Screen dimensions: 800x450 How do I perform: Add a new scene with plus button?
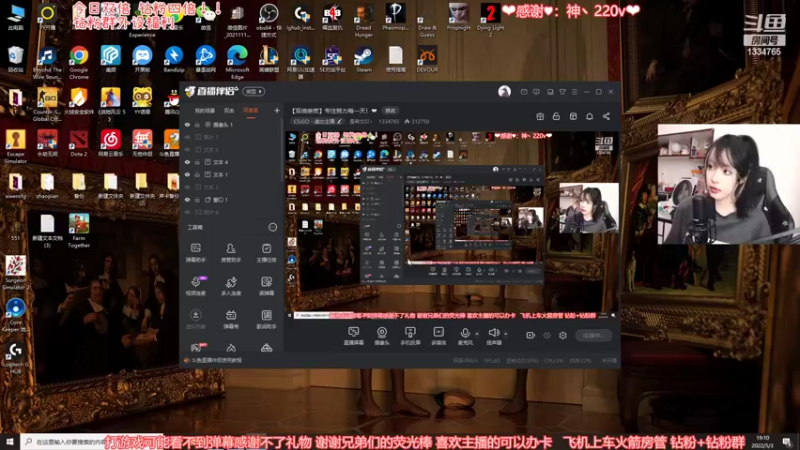[x=277, y=110]
